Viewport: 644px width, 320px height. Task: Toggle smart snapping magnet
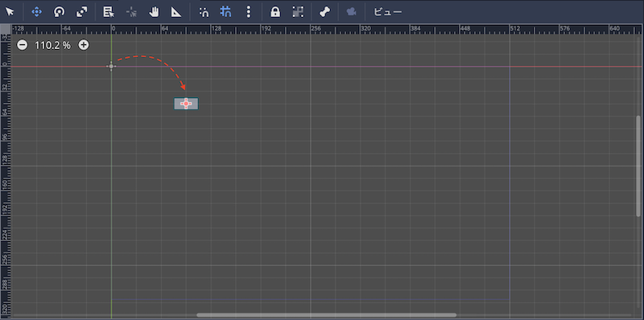(x=204, y=12)
